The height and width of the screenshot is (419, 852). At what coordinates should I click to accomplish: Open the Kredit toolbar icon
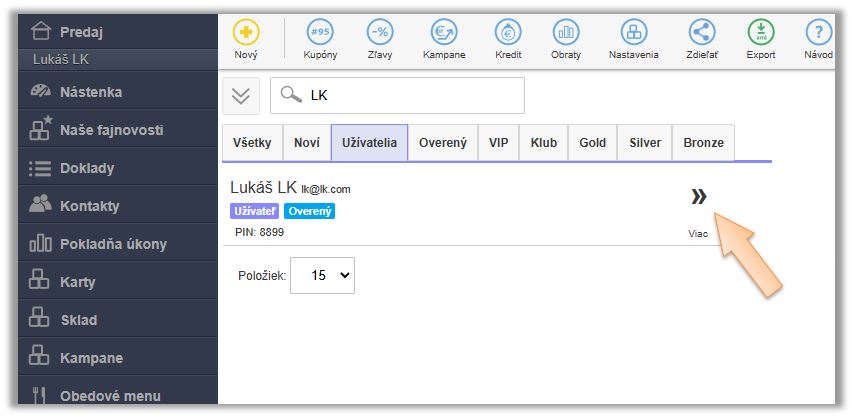[508, 32]
